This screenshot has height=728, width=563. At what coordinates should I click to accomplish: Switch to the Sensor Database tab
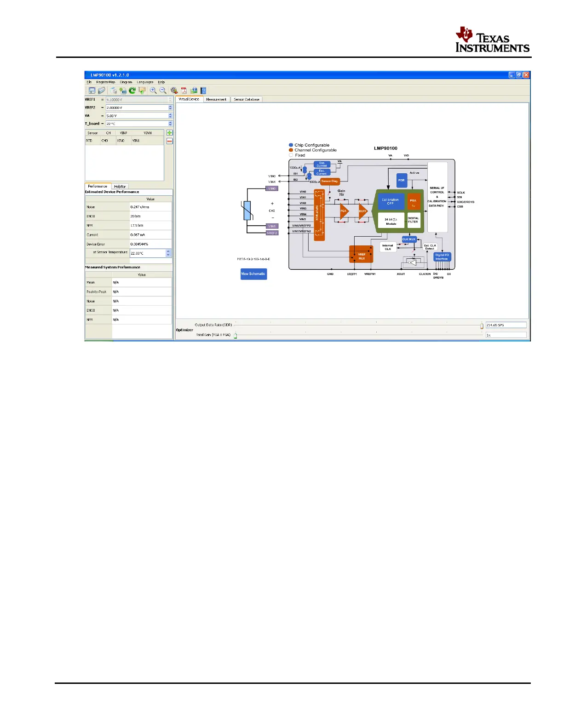point(247,99)
